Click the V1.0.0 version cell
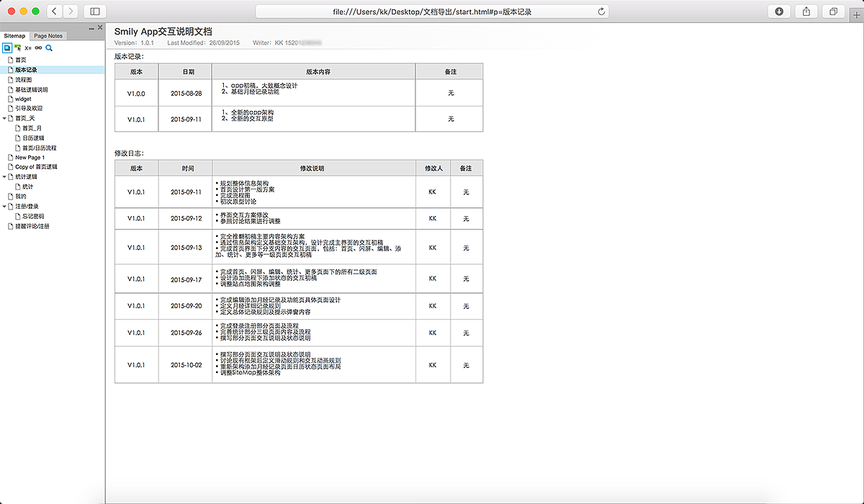The width and height of the screenshot is (864, 504). (136, 94)
